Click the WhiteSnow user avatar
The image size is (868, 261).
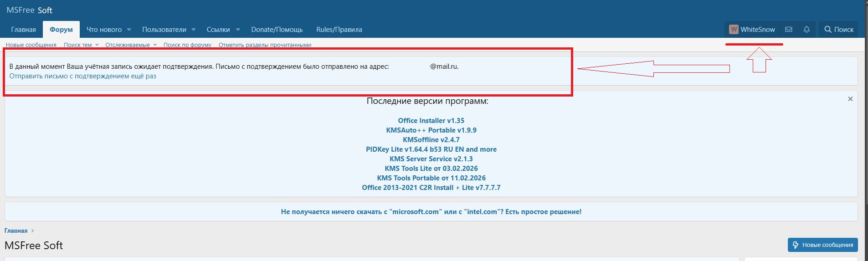(x=734, y=30)
